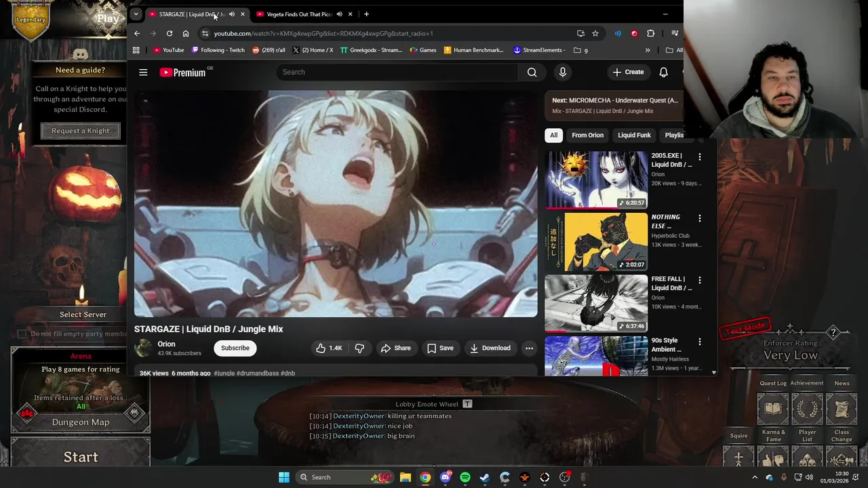Open the #jungle hashtag link

[x=224, y=373]
